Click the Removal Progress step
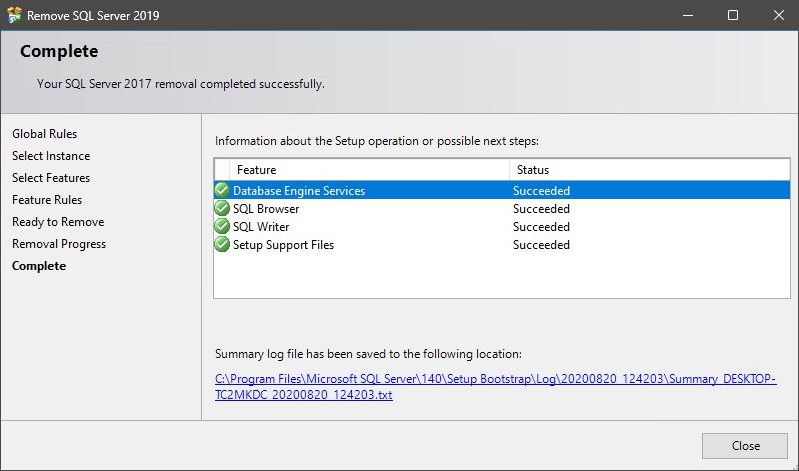 [x=59, y=244]
